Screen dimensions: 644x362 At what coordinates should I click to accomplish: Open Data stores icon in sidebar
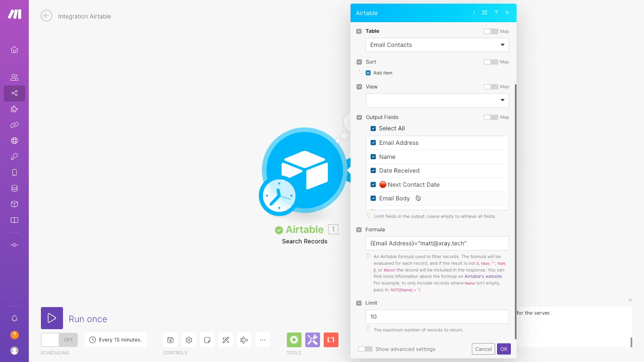pos(14,188)
